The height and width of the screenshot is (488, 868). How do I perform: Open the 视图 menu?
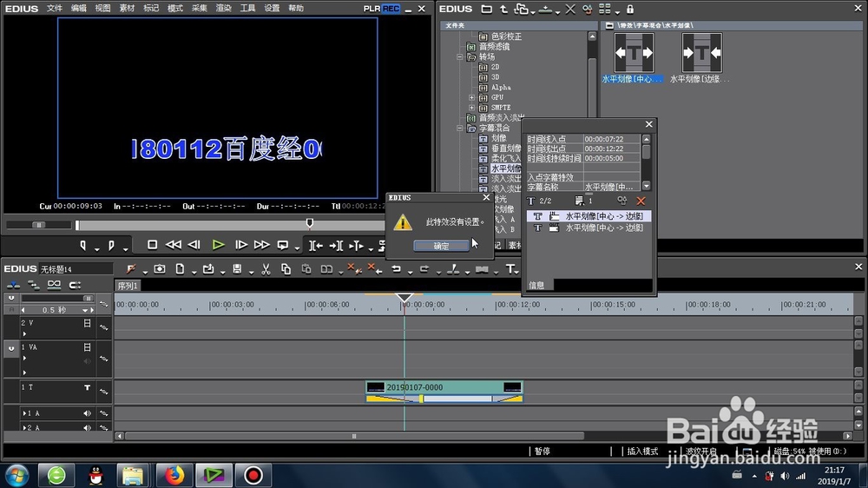pos(102,9)
